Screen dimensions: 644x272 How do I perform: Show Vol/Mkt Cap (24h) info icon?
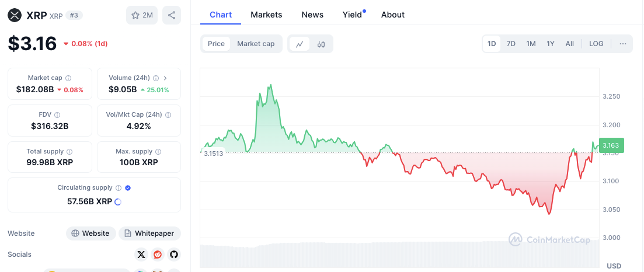coord(168,115)
